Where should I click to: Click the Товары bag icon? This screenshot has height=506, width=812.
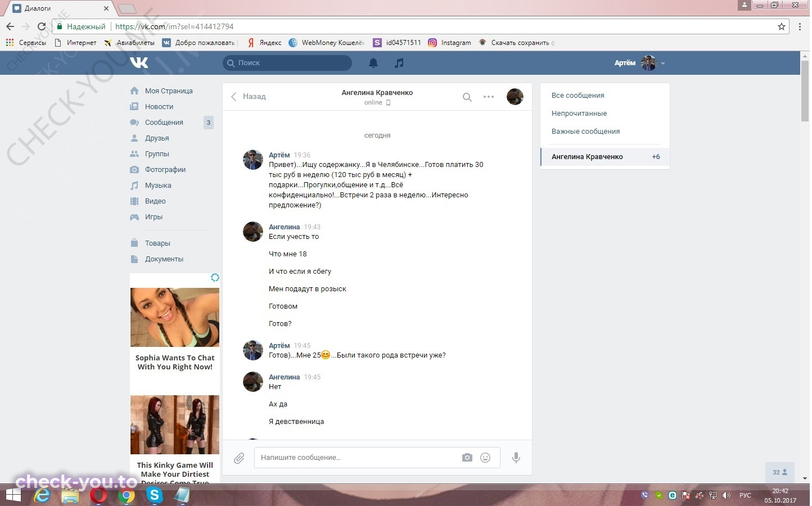pyautogui.click(x=134, y=243)
